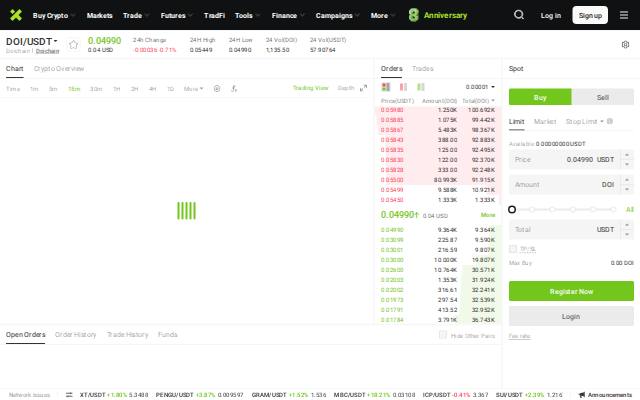Select 15m chart interval
640x400 pixels.
[x=74, y=89]
